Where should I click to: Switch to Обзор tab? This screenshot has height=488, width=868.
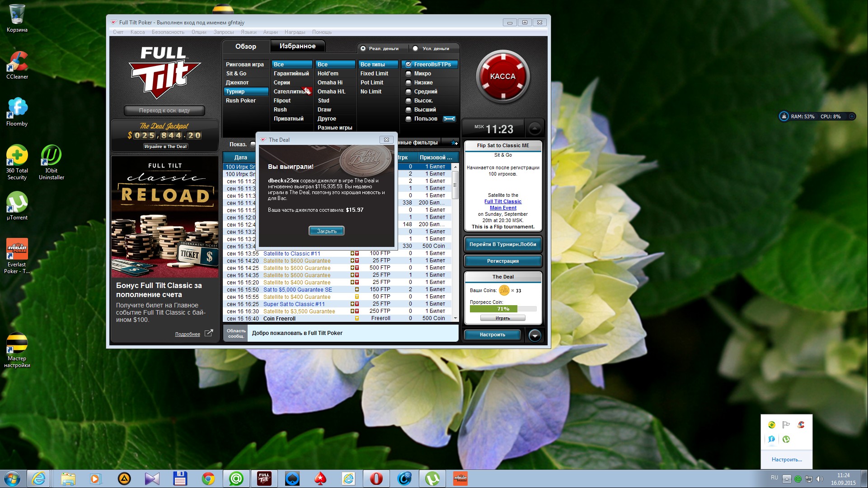(x=245, y=46)
